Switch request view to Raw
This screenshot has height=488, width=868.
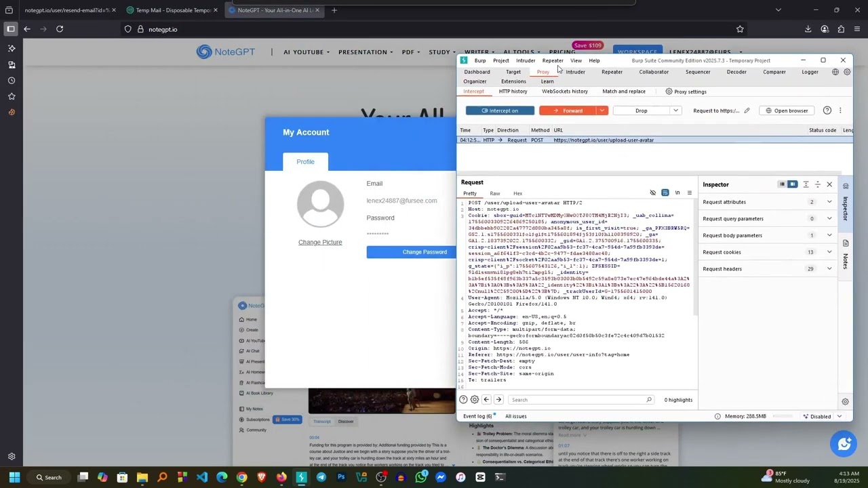coord(495,194)
